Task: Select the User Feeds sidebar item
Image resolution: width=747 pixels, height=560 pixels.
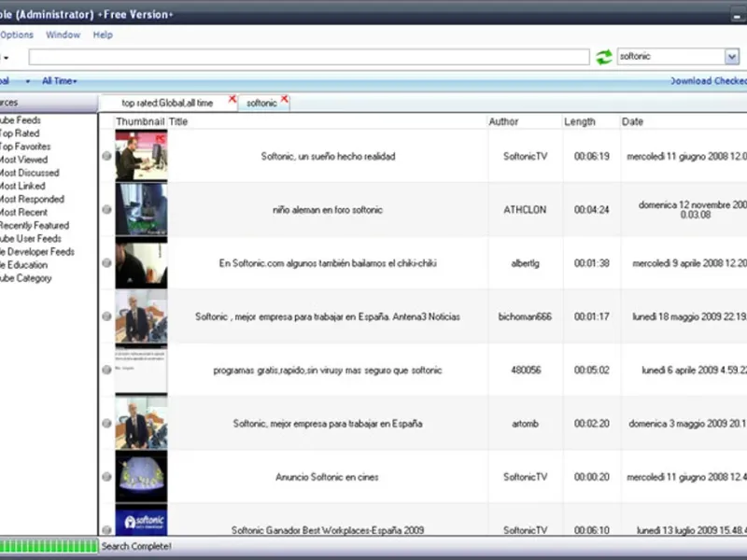Action: [31, 239]
